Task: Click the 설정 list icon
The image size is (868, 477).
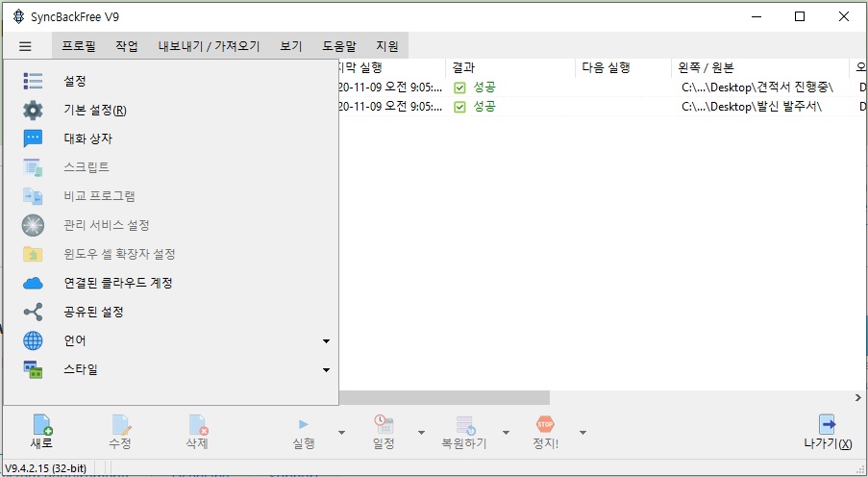Action: [x=33, y=81]
